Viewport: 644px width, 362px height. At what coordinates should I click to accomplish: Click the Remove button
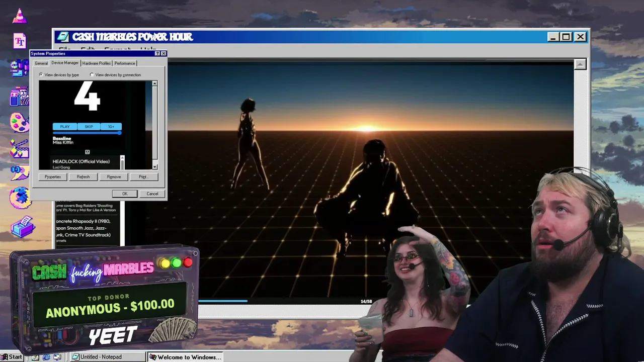pos(114,177)
